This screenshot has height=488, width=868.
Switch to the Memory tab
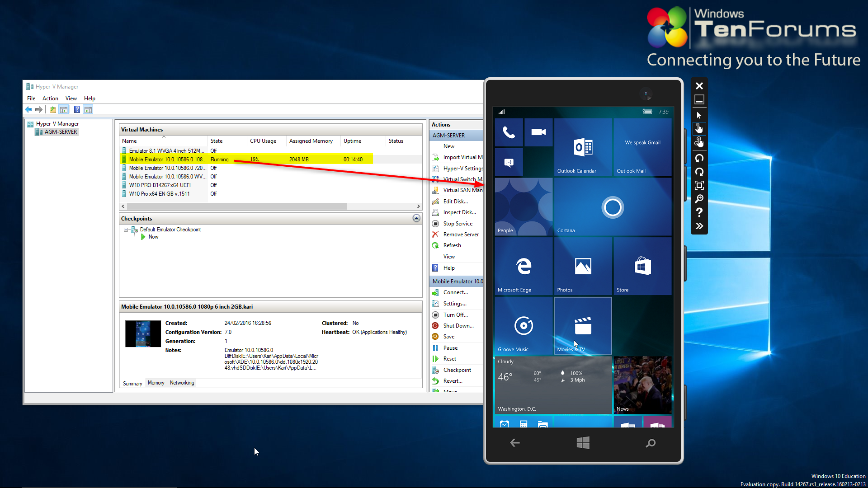pyautogui.click(x=156, y=383)
